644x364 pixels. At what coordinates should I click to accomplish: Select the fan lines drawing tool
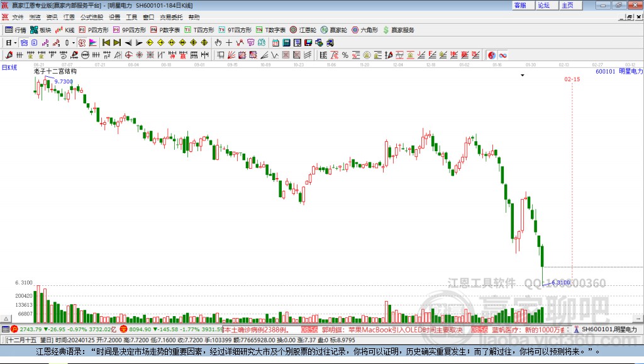231,55
